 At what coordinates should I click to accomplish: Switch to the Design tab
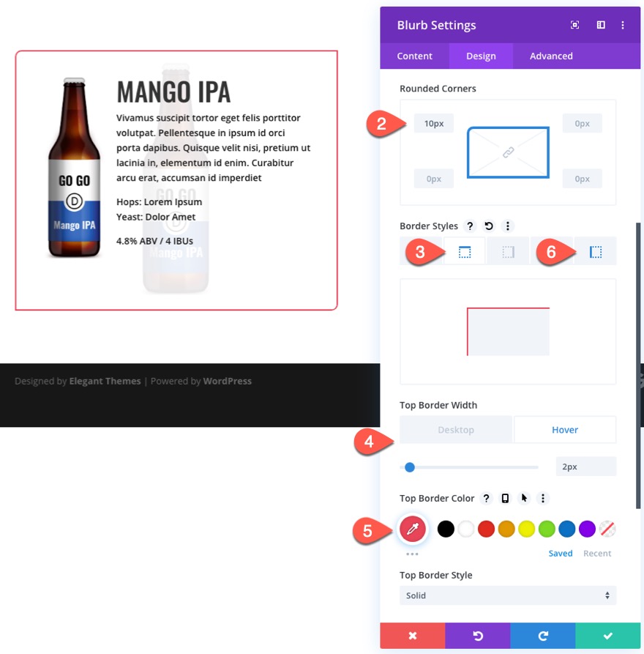[481, 56]
